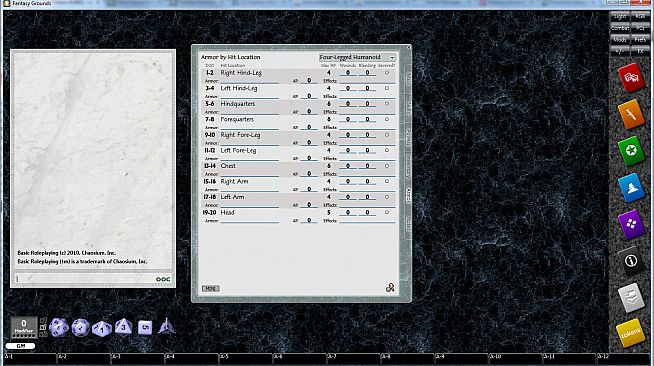Click the AP value for Left Fore-Leg
Screen dimensions: 654x366
coord(309,158)
